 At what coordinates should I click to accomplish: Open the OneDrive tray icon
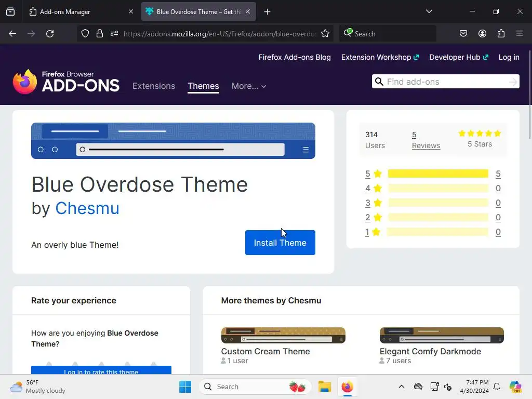(418, 387)
